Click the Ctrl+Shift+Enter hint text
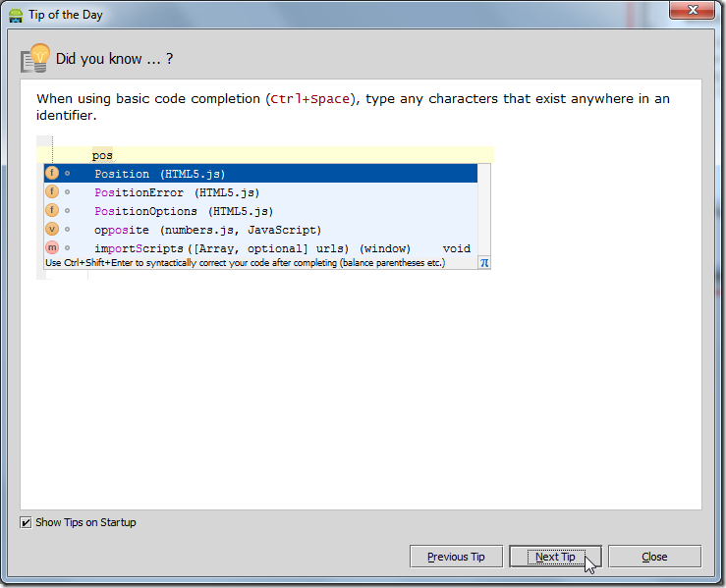Image resolution: width=726 pixels, height=588 pixels. [x=246, y=263]
